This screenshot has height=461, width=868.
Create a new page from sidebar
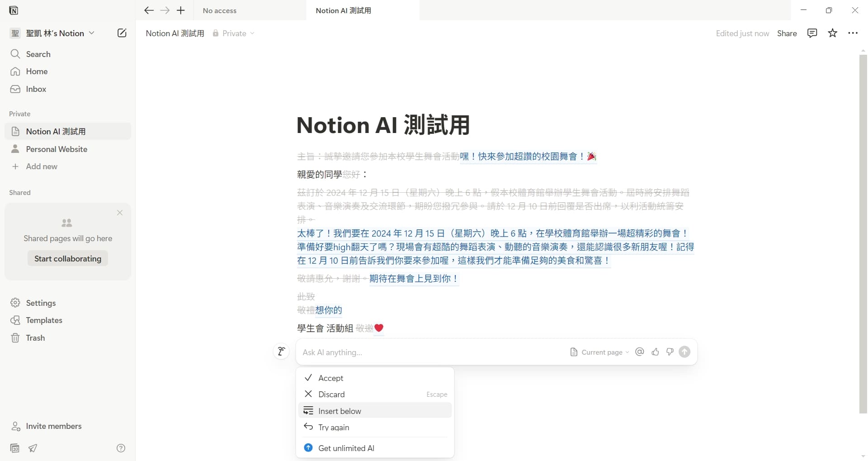122,33
